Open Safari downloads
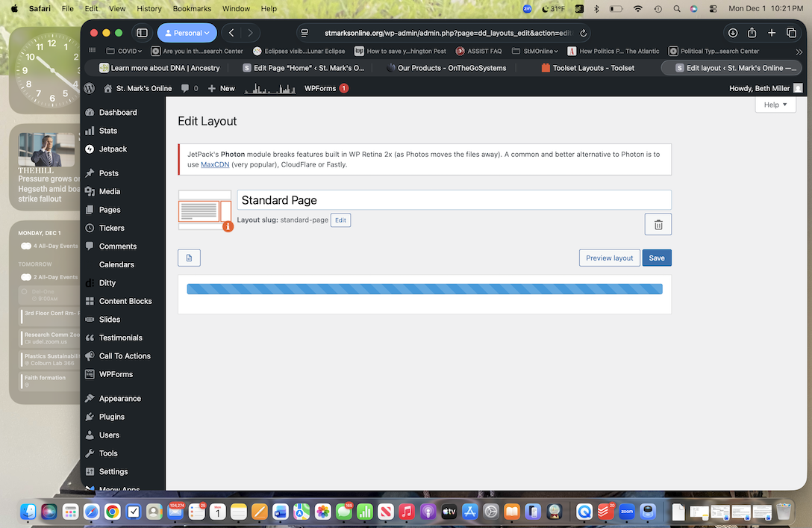This screenshot has height=528, width=812. click(733, 33)
